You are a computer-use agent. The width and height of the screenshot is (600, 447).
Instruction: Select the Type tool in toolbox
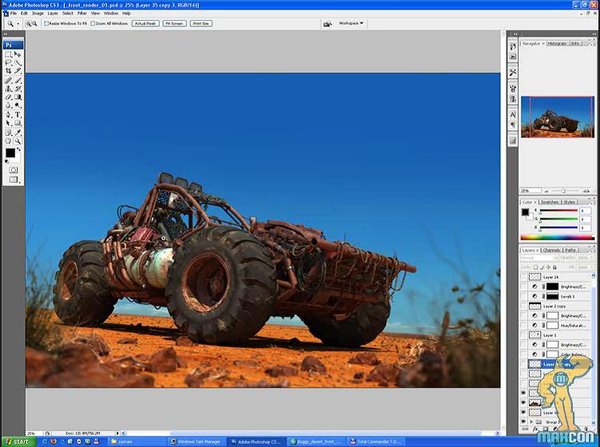click(x=18, y=115)
